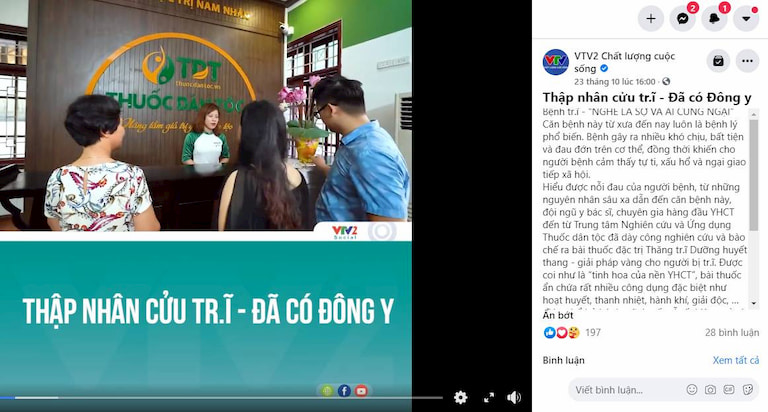Expand the account dropdown arrow

pos(746,19)
